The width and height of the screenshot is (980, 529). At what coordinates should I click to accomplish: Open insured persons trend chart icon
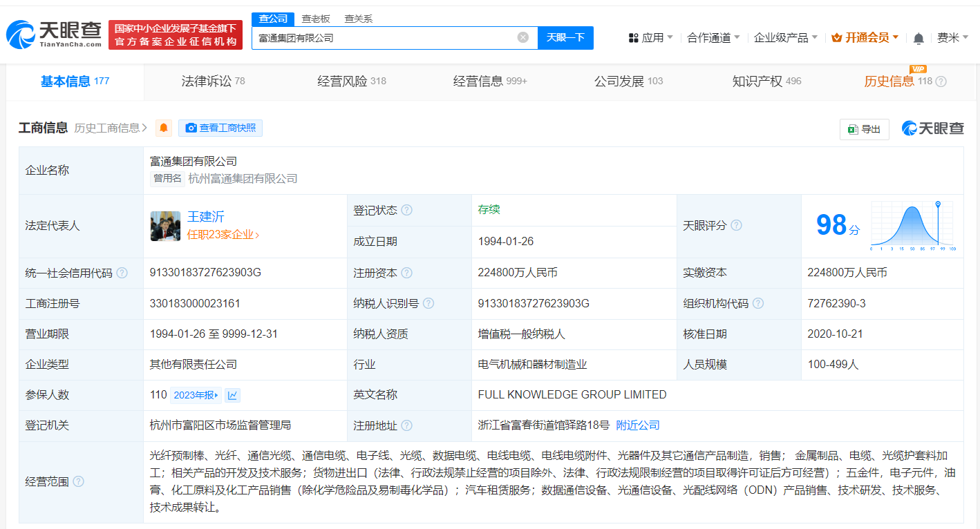232,394
